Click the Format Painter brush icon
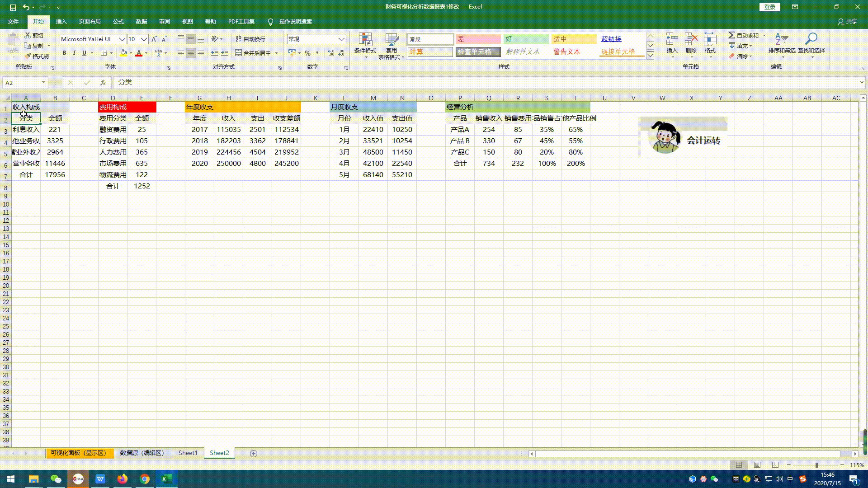This screenshot has width=868, height=488. point(28,56)
